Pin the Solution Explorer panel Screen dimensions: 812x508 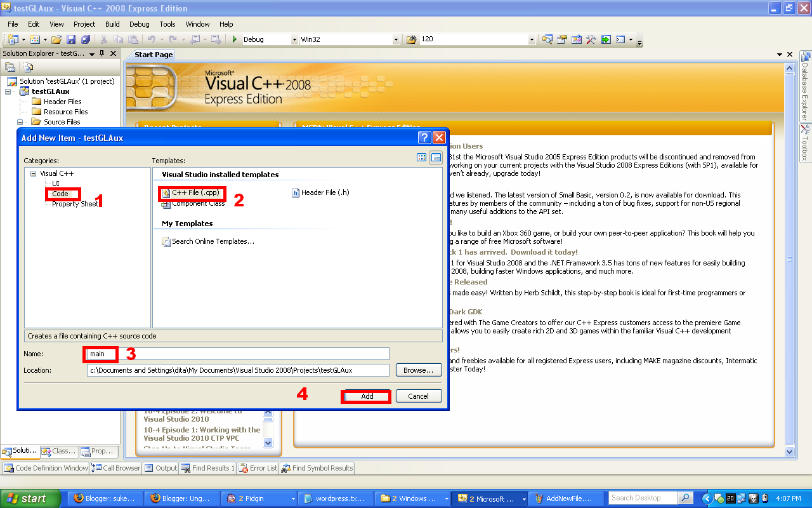click(102, 54)
